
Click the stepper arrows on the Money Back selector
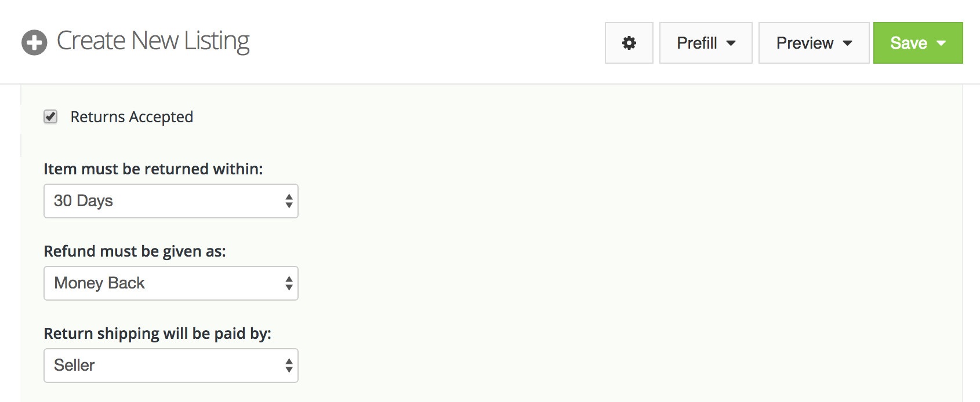coord(288,283)
